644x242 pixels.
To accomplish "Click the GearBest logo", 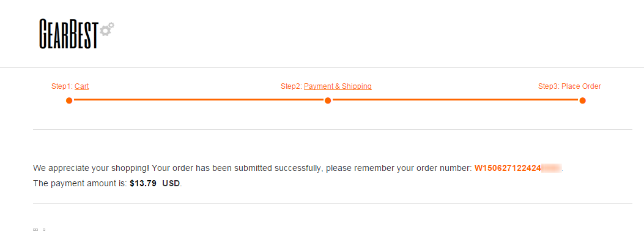I will pos(77,34).
